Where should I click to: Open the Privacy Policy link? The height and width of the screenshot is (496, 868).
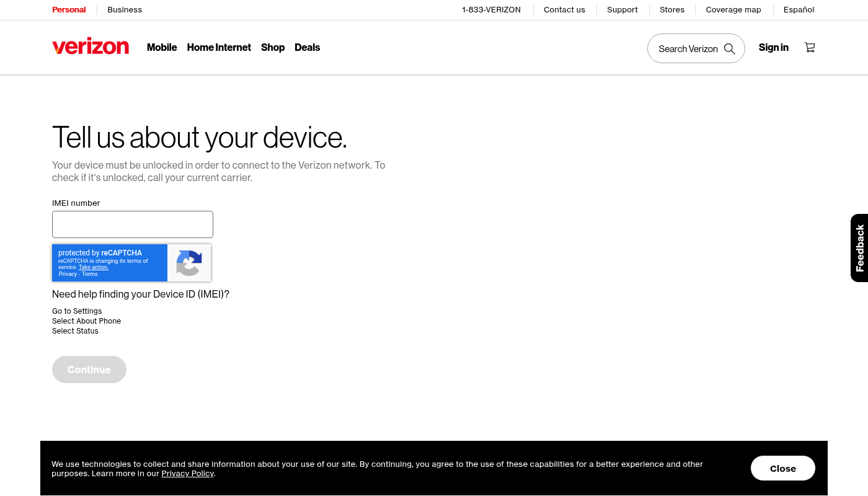click(x=187, y=474)
